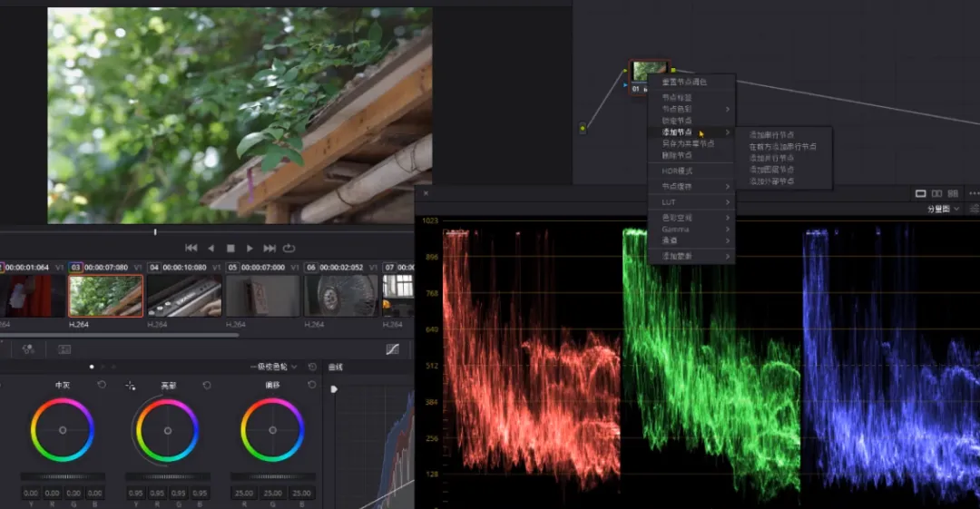Open the Curves palette icon

coord(392,348)
